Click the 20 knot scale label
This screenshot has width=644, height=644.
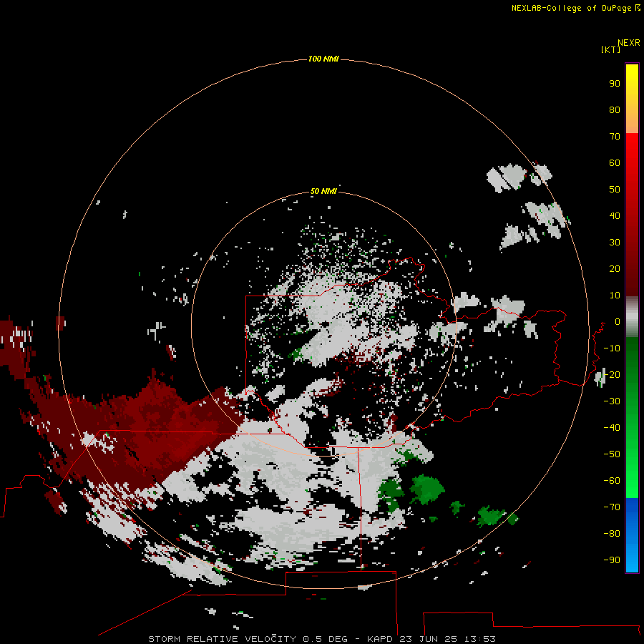pyautogui.click(x=615, y=269)
